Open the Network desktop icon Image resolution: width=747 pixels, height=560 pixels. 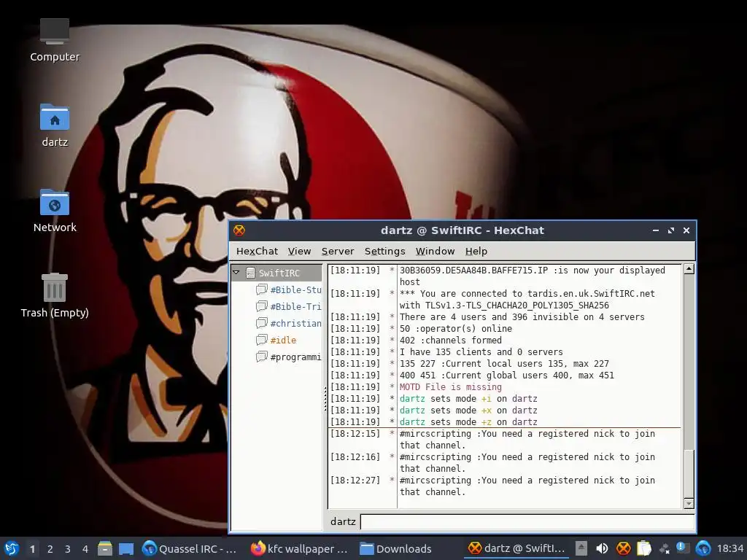tap(54, 211)
